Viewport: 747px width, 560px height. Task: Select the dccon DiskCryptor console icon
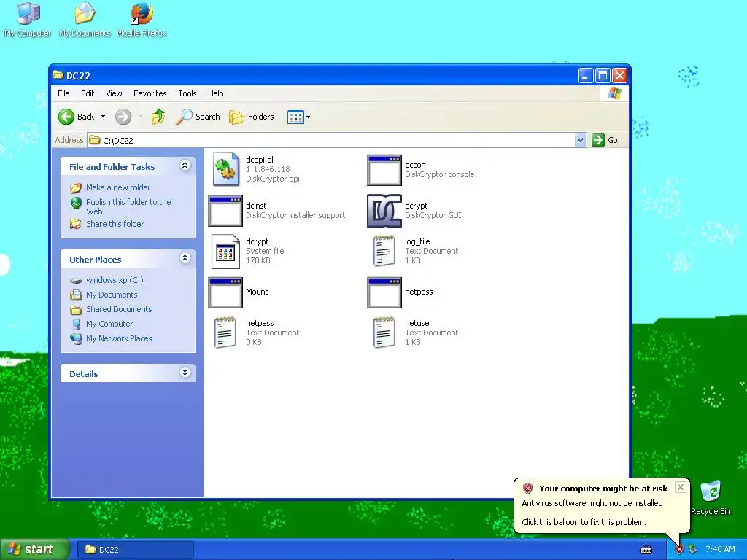pos(384,170)
